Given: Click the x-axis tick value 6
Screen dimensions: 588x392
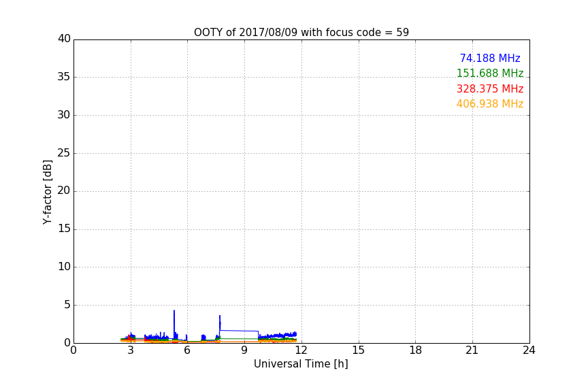Looking at the screenshot, I should 187,350.
